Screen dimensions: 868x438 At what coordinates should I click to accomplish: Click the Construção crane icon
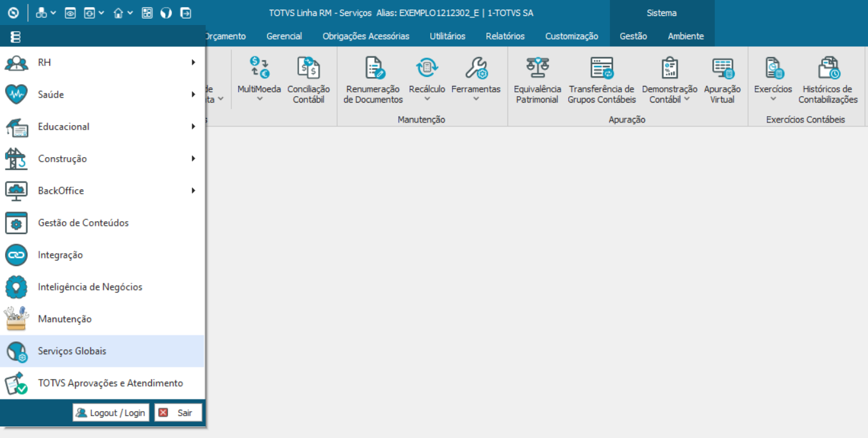pos(16,158)
